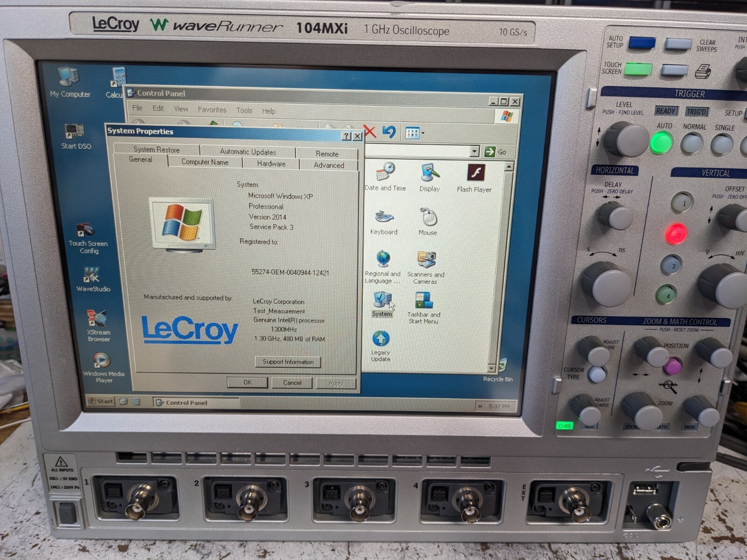The width and height of the screenshot is (747, 560).
Task: Launch Windows Media Player icon
Action: [103, 367]
